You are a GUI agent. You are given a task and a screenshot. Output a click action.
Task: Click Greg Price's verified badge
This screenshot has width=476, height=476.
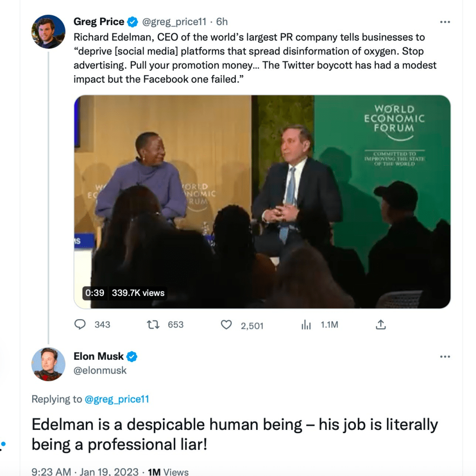pyautogui.click(x=133, y=22)
